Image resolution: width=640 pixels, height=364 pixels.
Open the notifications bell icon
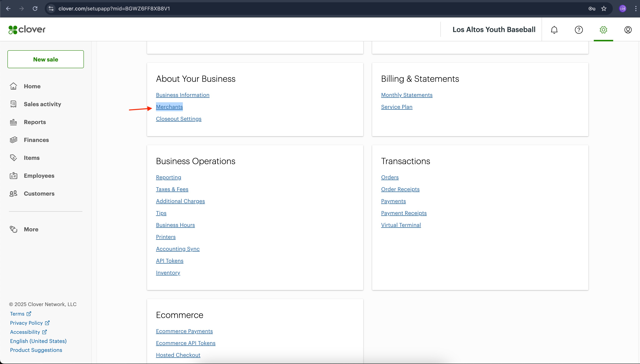click(x=554, y=30)
